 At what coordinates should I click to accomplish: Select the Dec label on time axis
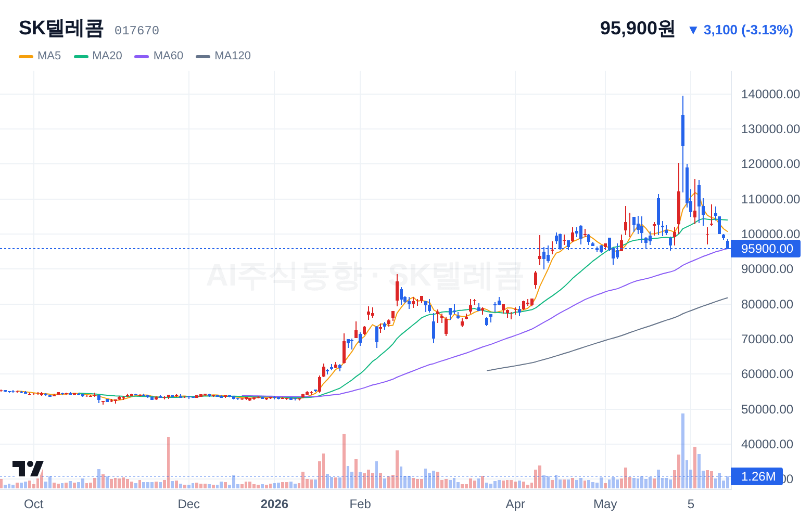coord(188,504)
